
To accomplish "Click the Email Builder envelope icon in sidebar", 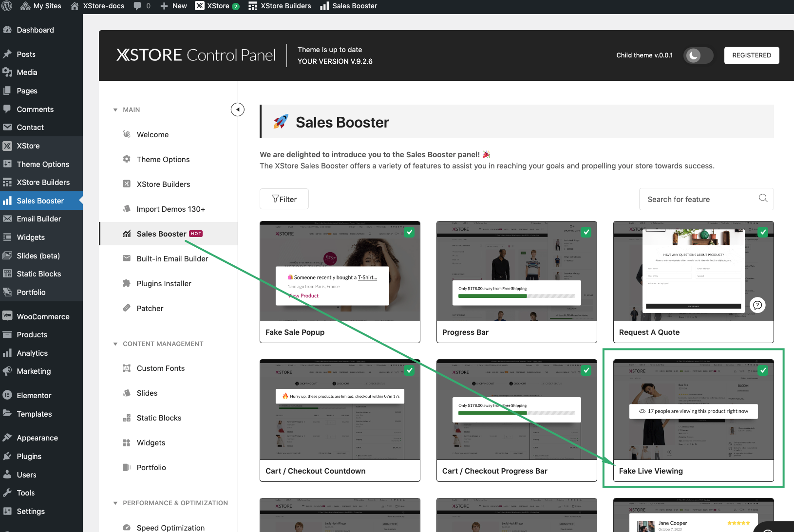I will coord(7,219).
